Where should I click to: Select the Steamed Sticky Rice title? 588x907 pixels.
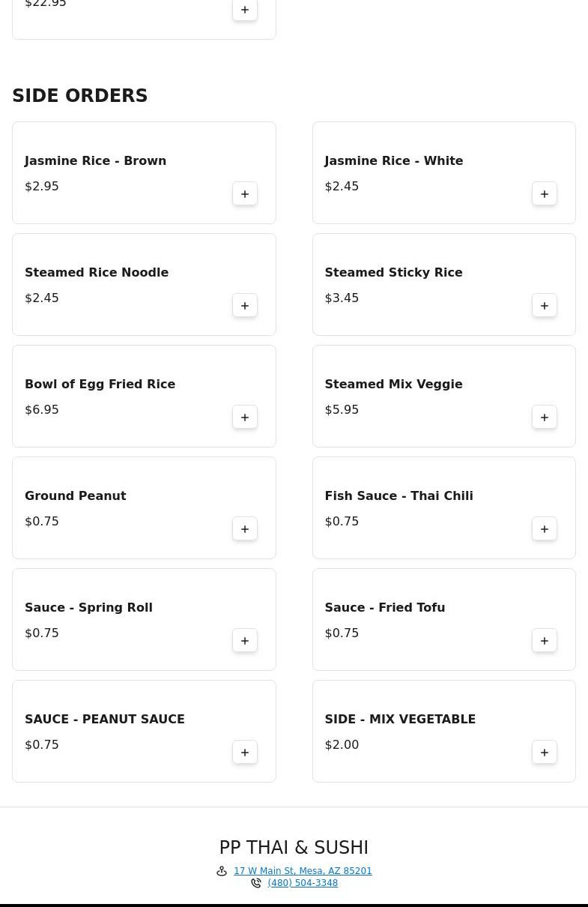point(393,272)
